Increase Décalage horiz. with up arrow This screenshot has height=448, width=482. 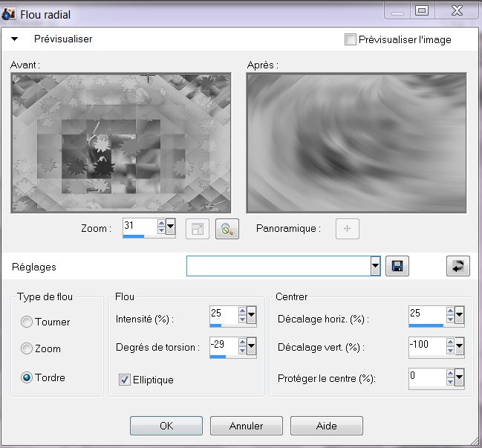pyautogui.click(x=450, y=311)
